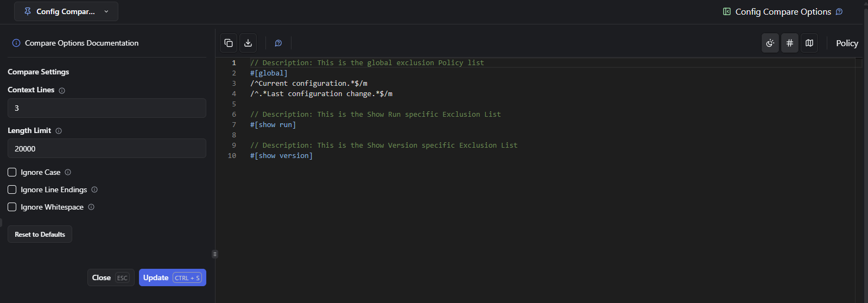Toggle the minimap icon in editor
Screen dimensions: 868x303
pos(809,43)
